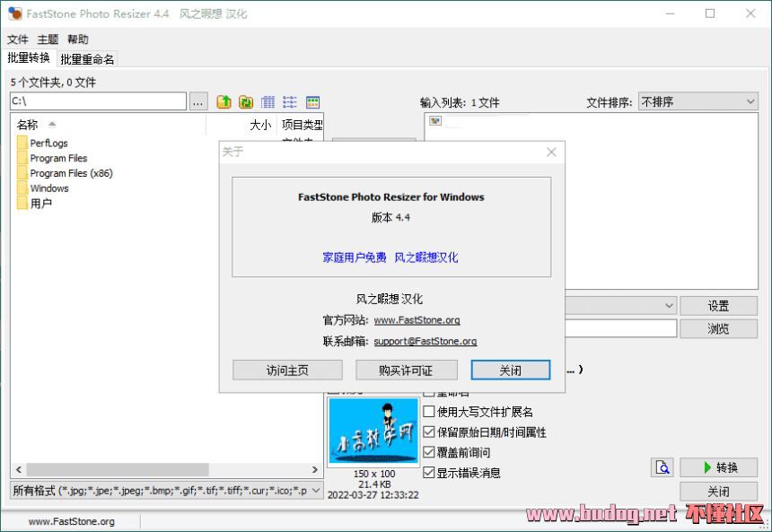The image size is (772, 532).
Task: Click the 购买许可证 button
Action: click(406, 371)
